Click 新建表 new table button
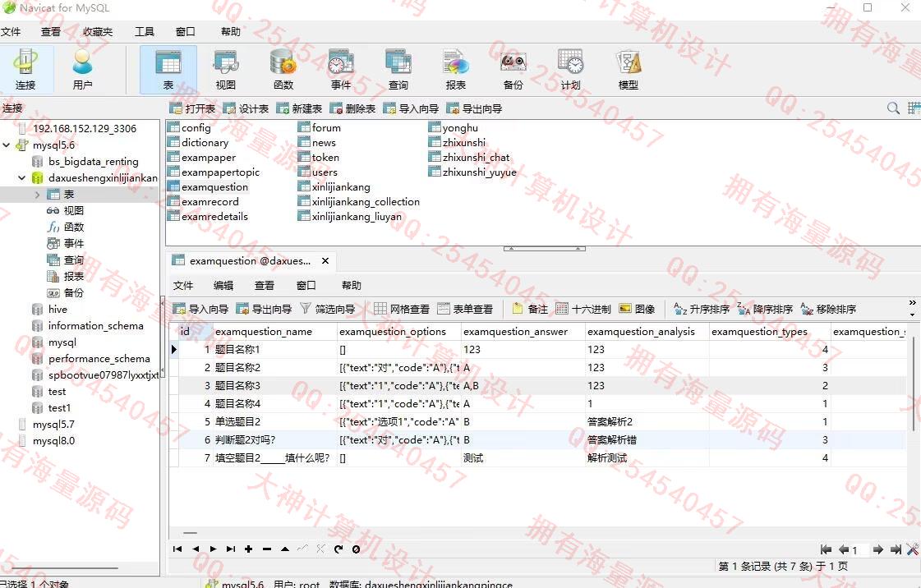 [x=300, y=108]
